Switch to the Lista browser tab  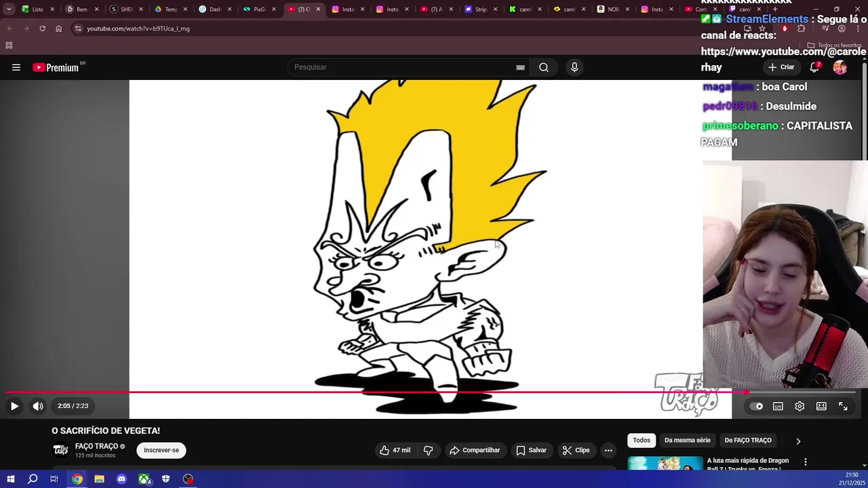[37, 9]
